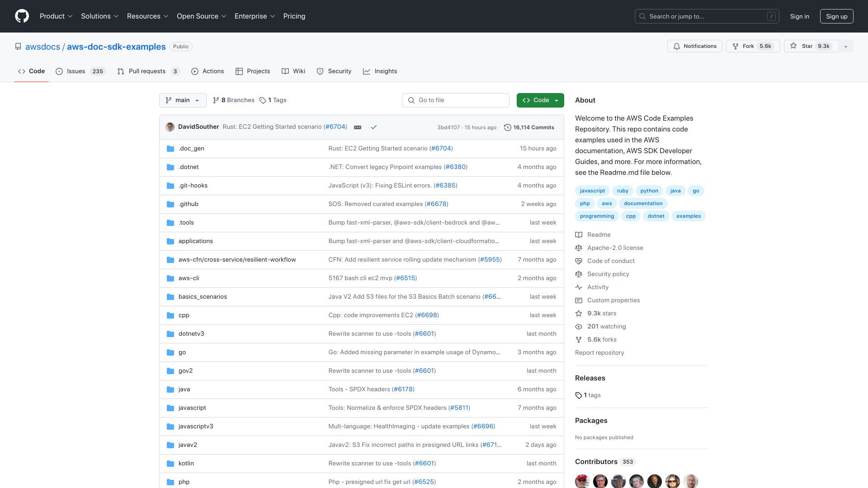The image size is (868, 488).
Task: Expand the Product menu in header
Action: pyautogui.click(x=56, y=16)
